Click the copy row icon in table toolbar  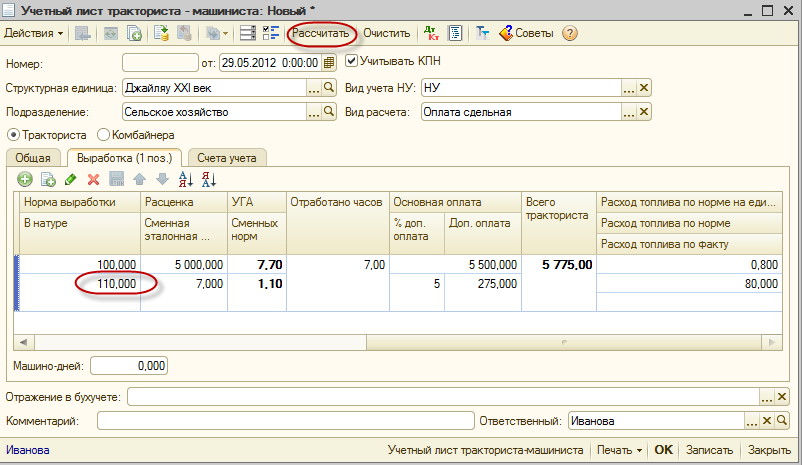click(47, 179)
